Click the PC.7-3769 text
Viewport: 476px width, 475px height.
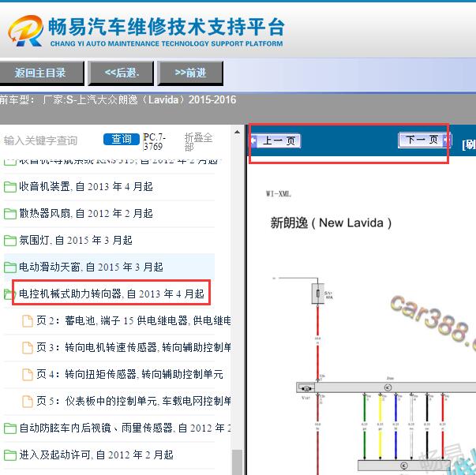(x=155, y=142)
